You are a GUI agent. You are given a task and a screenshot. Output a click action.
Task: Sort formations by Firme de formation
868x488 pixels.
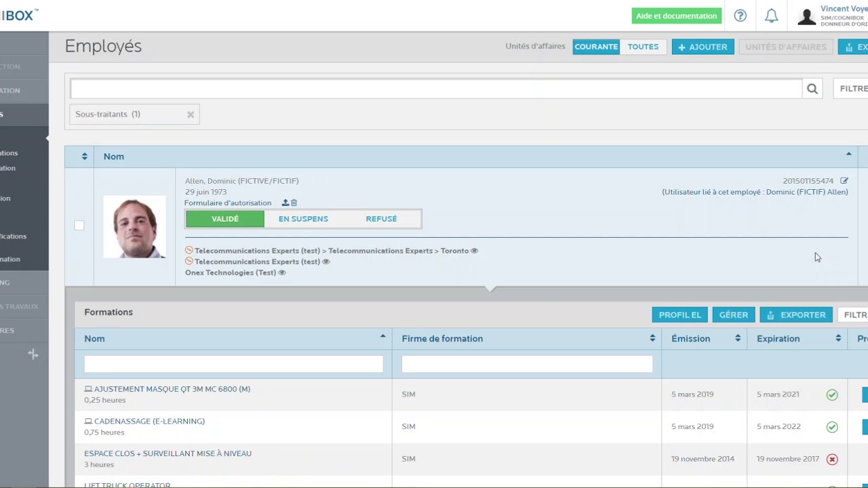point(652,338)
